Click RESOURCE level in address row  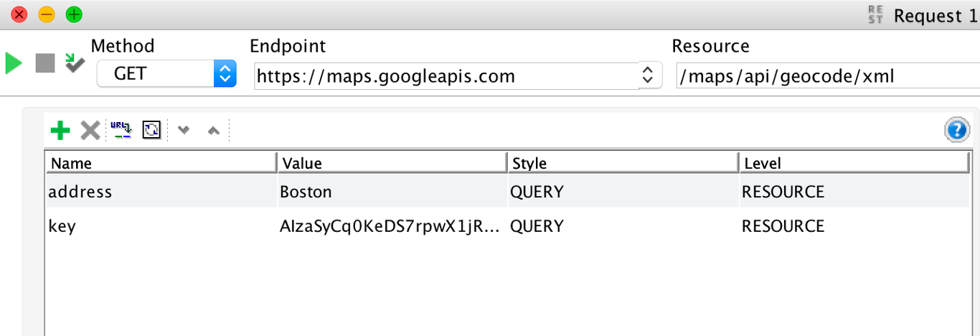[854, 192]
